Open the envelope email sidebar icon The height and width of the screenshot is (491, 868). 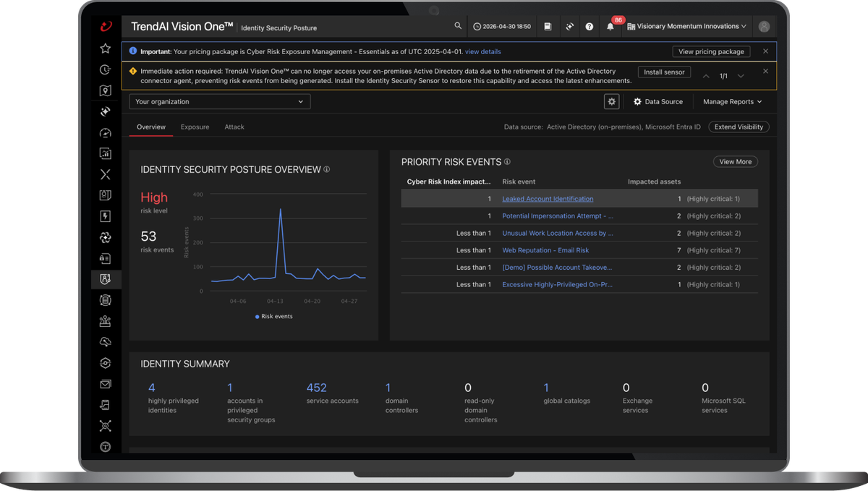click(x=106, y=384)
